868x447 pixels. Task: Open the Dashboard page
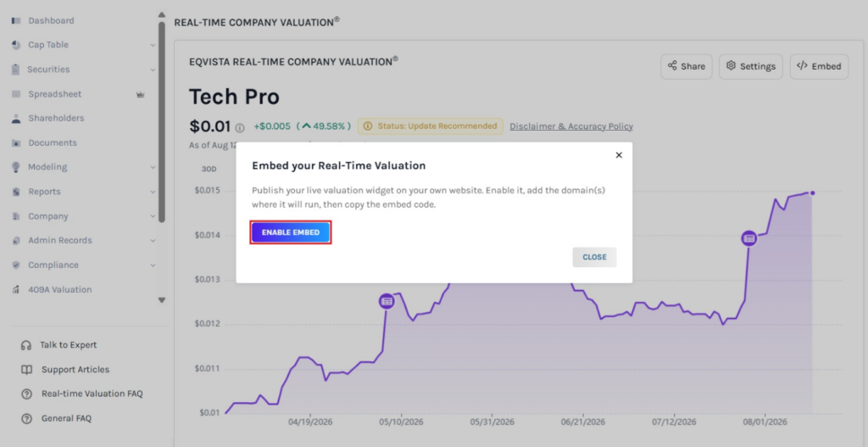[x=51, y=20]
